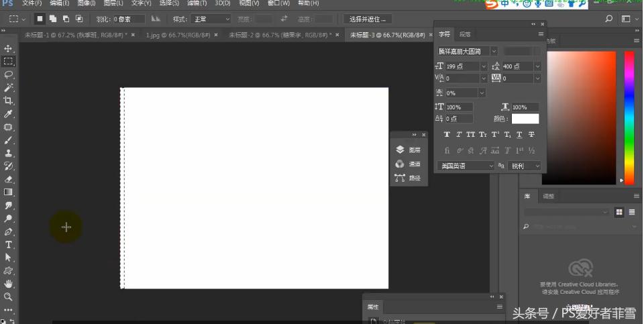Select the Patch healing tool
The height and width of the screenshot is (324, 644).
(x=8, y=127)
